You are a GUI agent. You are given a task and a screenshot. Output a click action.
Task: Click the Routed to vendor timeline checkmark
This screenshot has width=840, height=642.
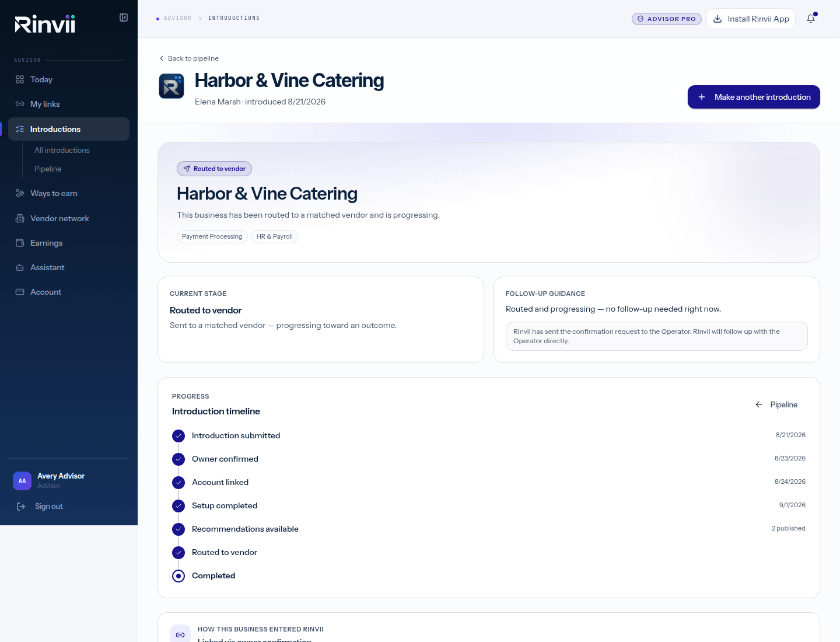tap(178, 553)
